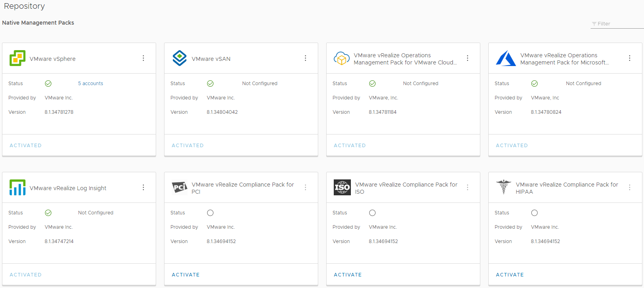
Task: Click version 8.1.34781184 text
Action: [383, 112]
